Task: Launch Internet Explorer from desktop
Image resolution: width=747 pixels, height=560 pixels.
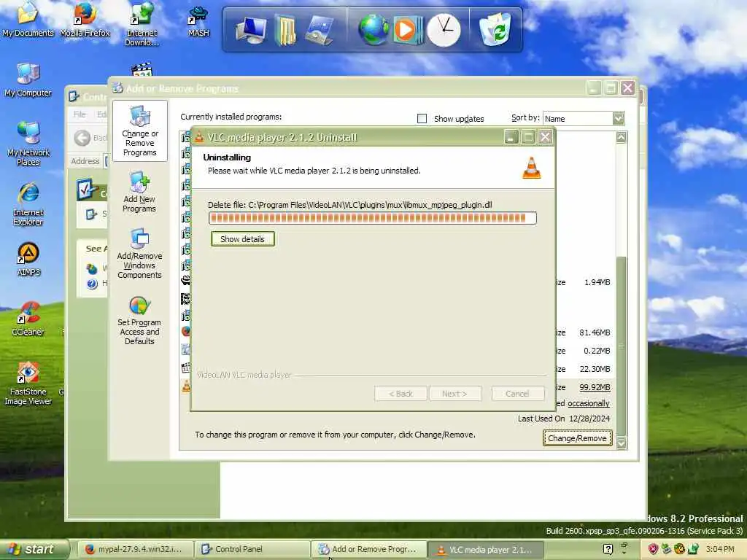Action: point(28,204)
